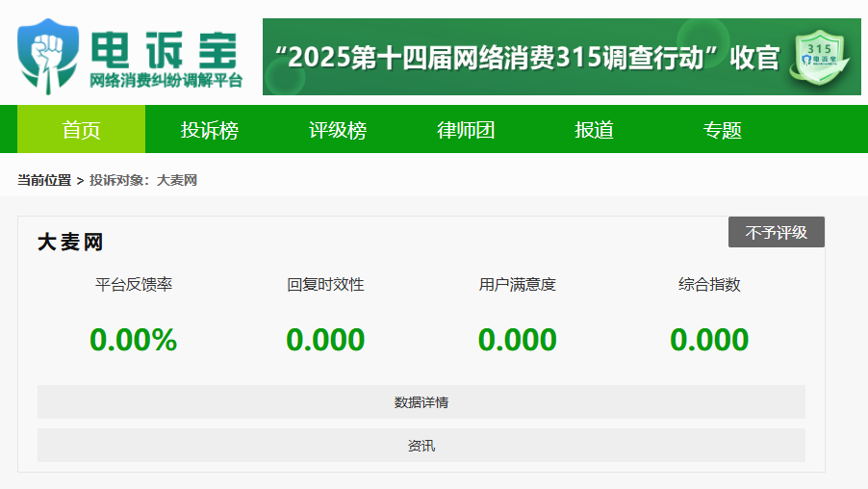Navigate to the 报道 tab
This screenshot has height=489, width=868.
pyautogui.click(x=594, y=130)
